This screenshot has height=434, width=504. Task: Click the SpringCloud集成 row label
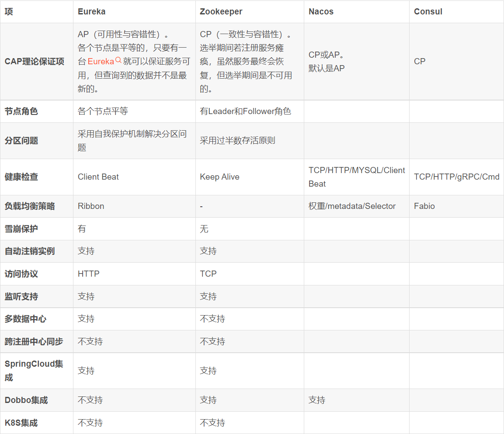coord(34,371)
